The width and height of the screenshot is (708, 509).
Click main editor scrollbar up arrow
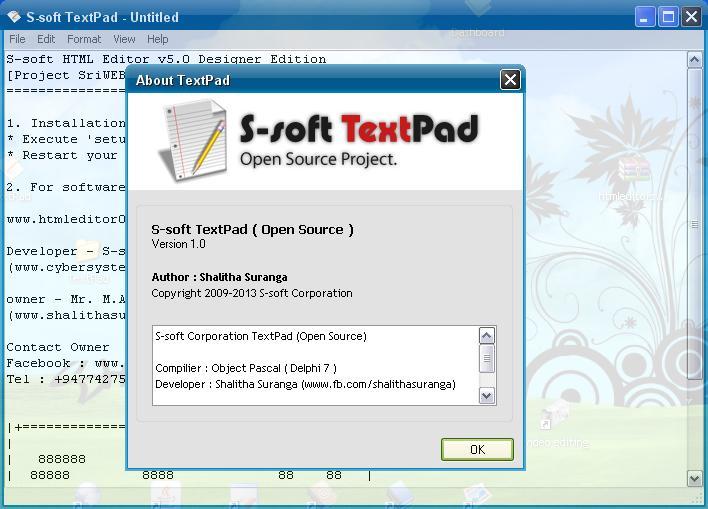(x=694, y=60)
